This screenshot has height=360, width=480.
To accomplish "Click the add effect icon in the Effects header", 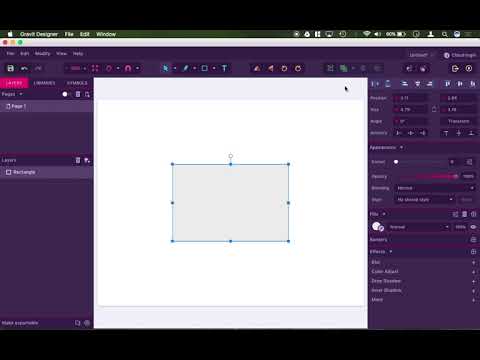I will point(473,252).
